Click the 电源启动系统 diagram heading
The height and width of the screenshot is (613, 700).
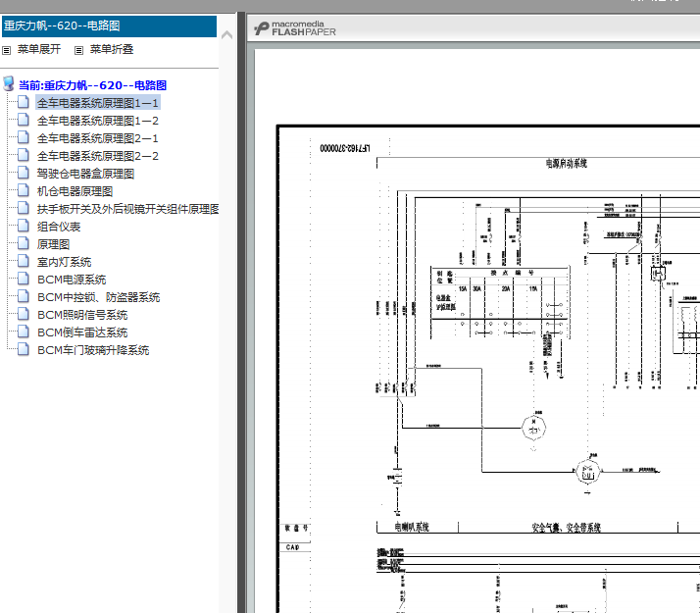point(566,164)
